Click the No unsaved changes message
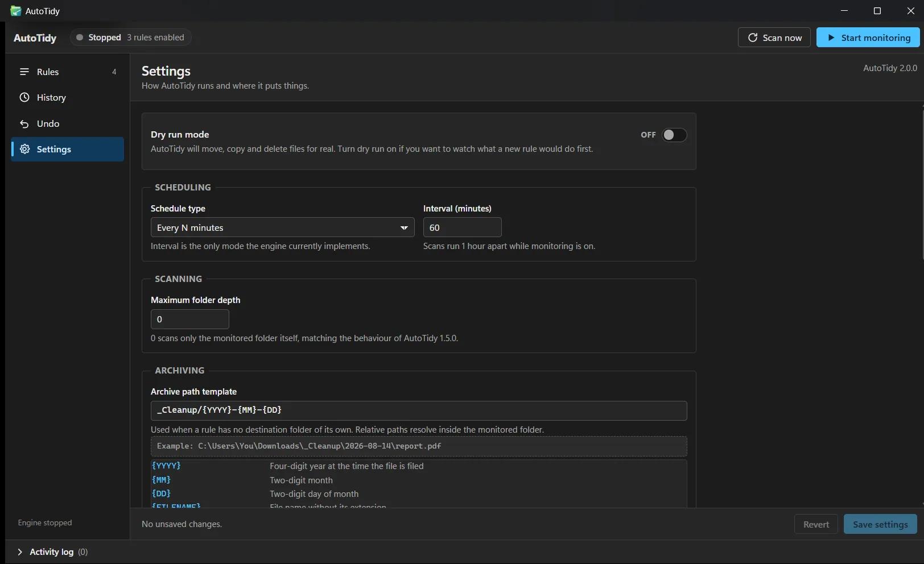This screenshot has height=564, width=924. (x=181, y=524)
